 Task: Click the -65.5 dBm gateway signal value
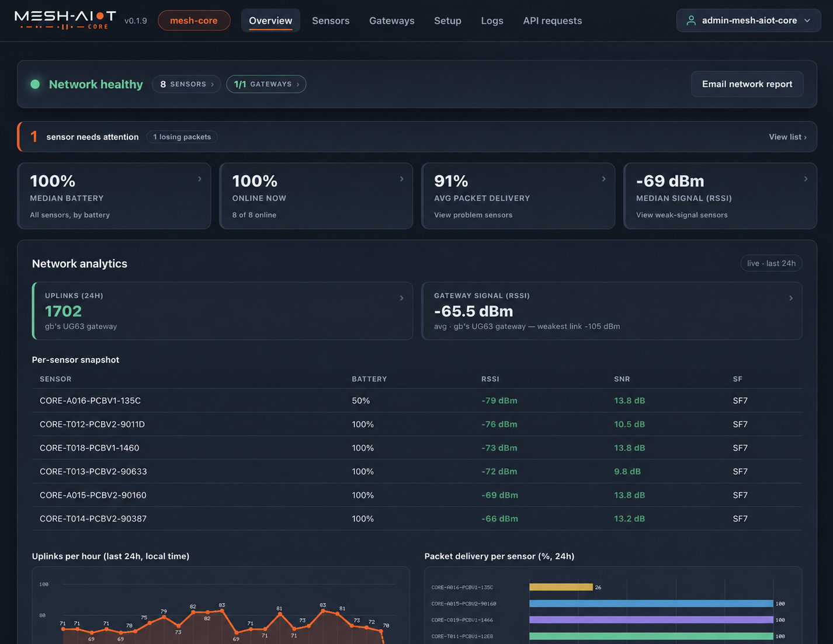pyautogui.click(x=473, y=311)
